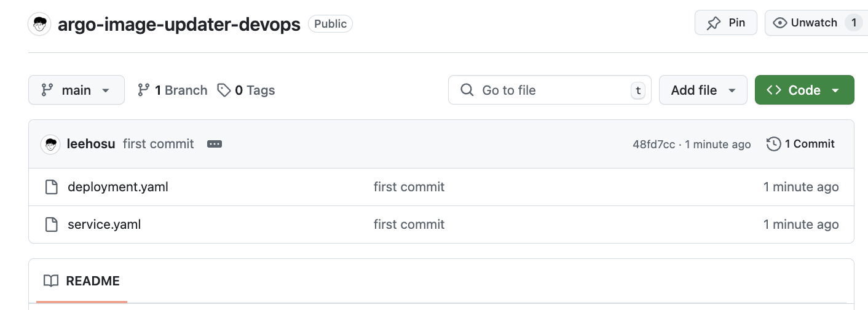Click the magnifier icon in Go to file

tap(467, 90)
